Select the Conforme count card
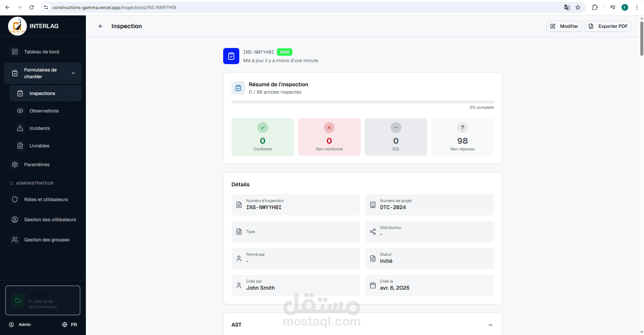 coord(263,137)
